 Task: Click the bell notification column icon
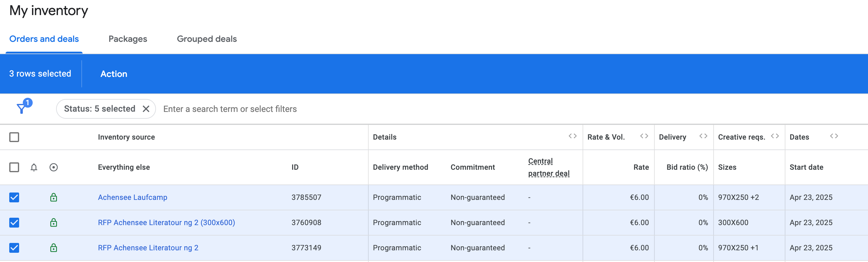[x=34, y=167]
